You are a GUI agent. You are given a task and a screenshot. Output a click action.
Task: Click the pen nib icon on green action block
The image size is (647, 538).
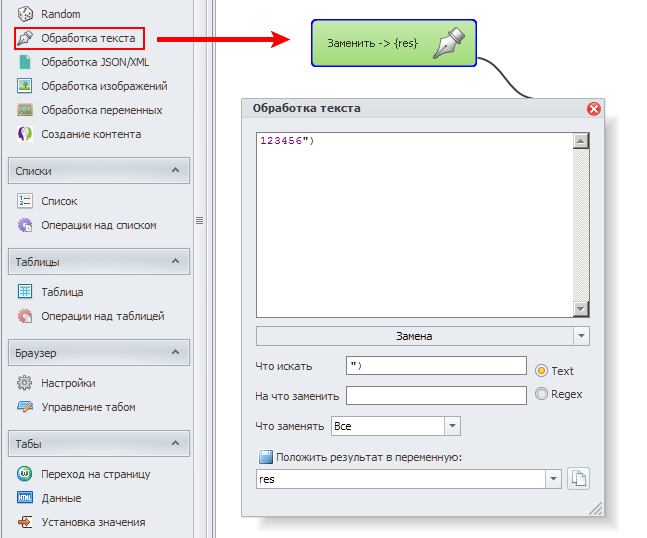(449, 43)
